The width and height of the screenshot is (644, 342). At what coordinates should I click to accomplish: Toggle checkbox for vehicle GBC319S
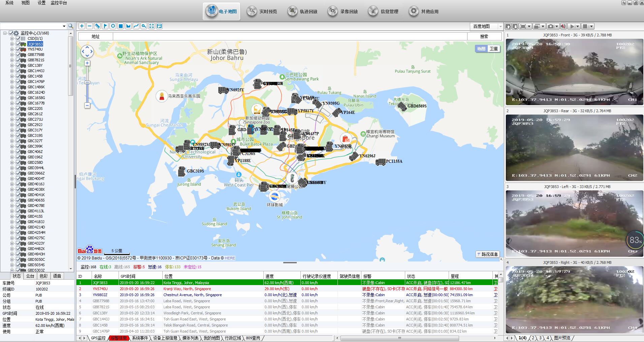click(x=18, y=135)
